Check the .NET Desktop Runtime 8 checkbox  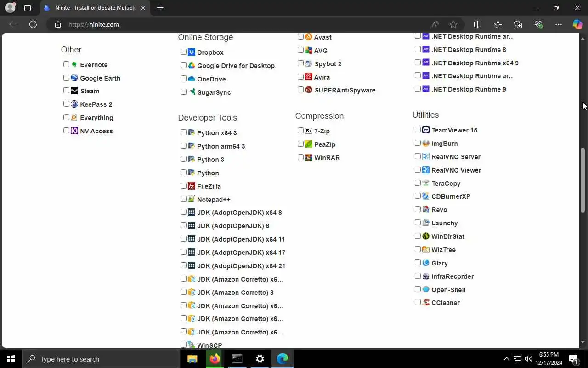pyautogui.click(x=418, y=49)
